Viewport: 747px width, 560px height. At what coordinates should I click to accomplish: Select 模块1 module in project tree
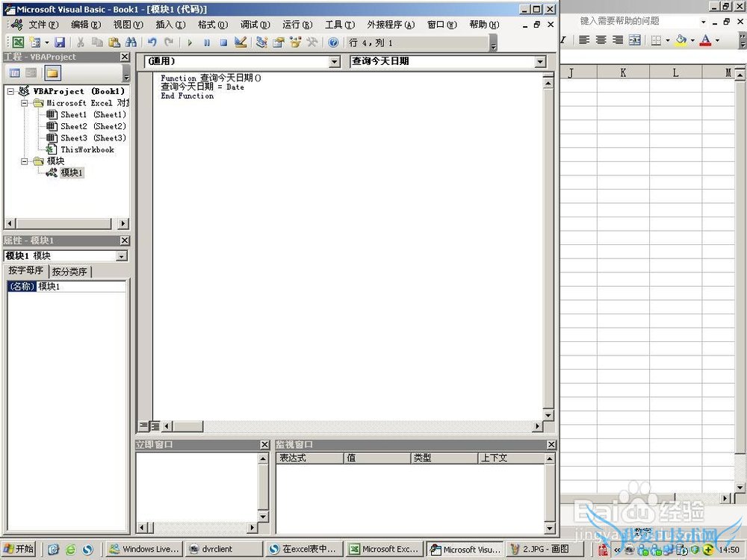coord(72,173)
